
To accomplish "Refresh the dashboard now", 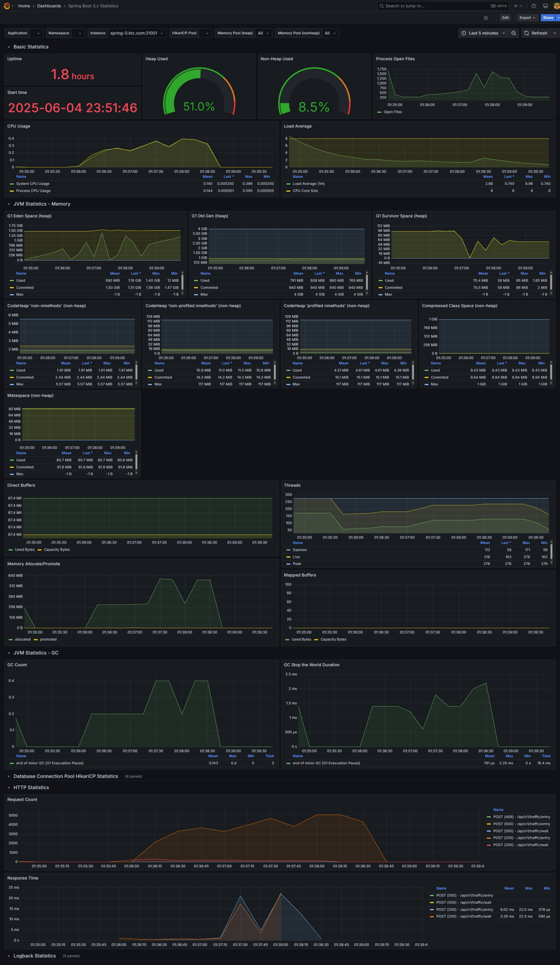I will point(536,33).
